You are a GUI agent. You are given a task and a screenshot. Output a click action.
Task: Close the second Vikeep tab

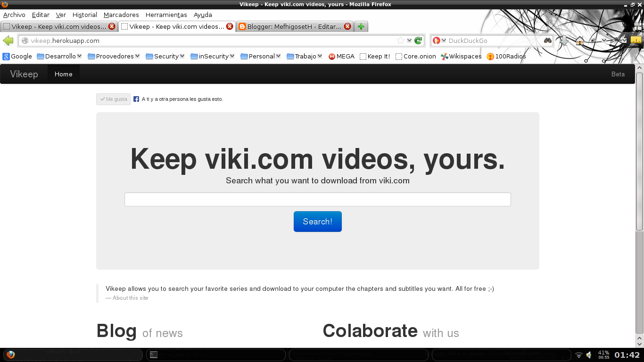[x=230, y=26]
